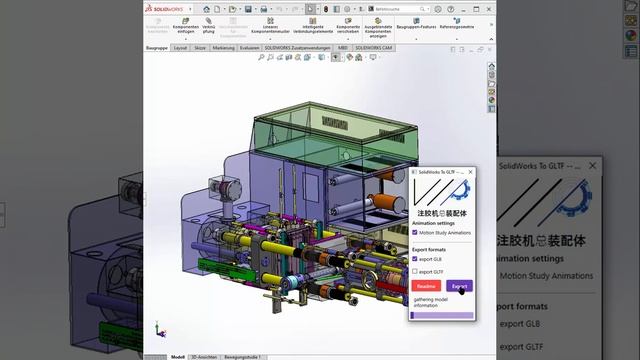Screen dimensions: 640x360
Task: Open Edit Appearance icon in view toolbar
Action: tap(349, 58)
